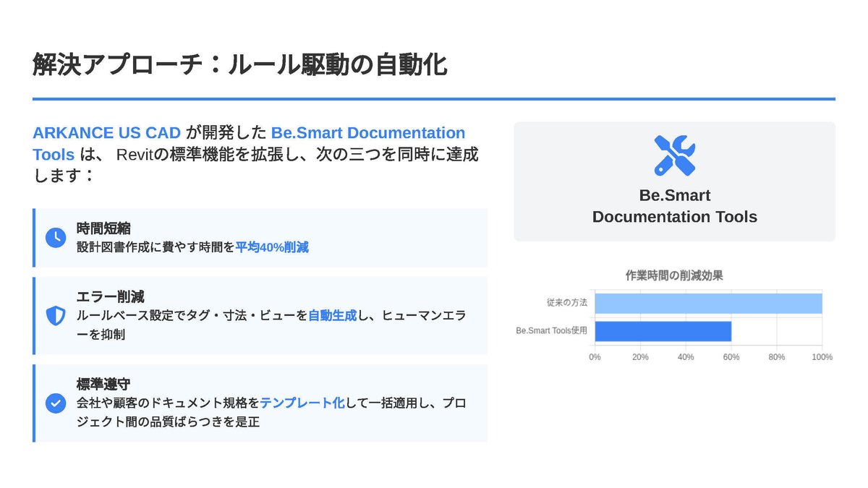Select the Be.Smart Documentation Tools label

(674, 206)
